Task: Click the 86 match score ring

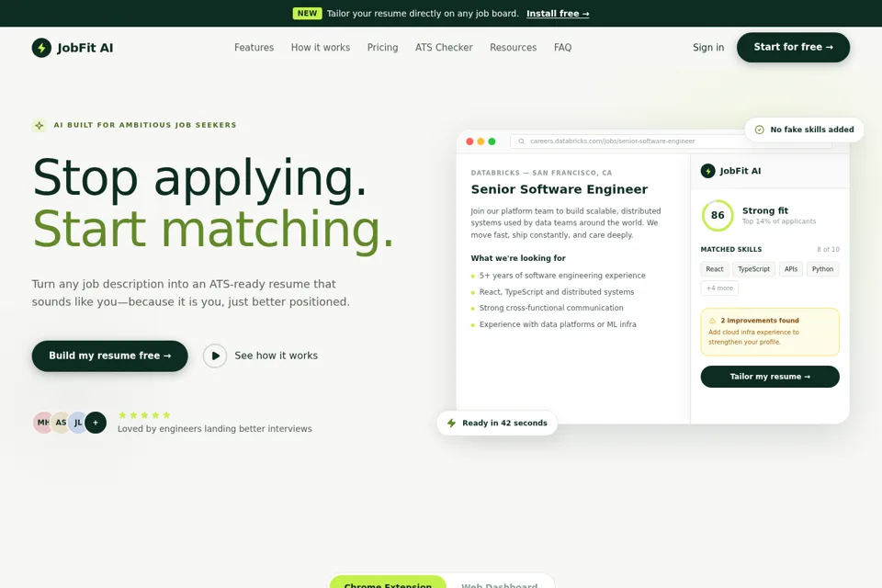Action: pyautogui.click(x=718, y=215)
